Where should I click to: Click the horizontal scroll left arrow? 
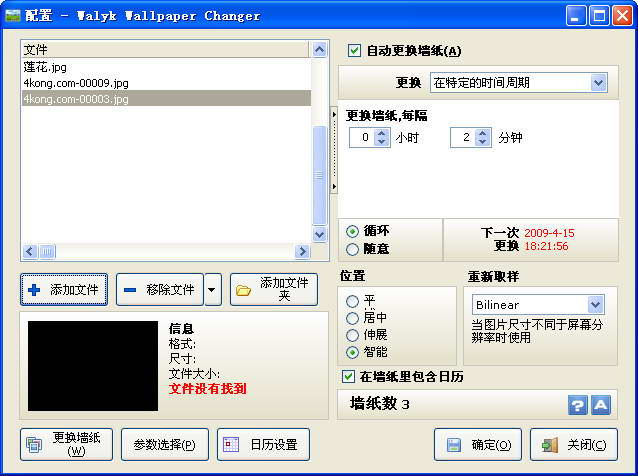pos(30,252)
